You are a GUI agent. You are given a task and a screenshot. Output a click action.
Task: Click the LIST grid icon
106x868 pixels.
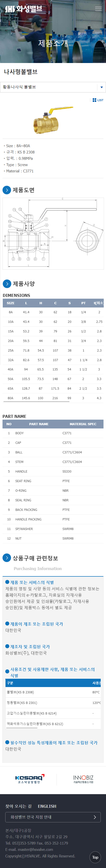[x=98, y=100]
